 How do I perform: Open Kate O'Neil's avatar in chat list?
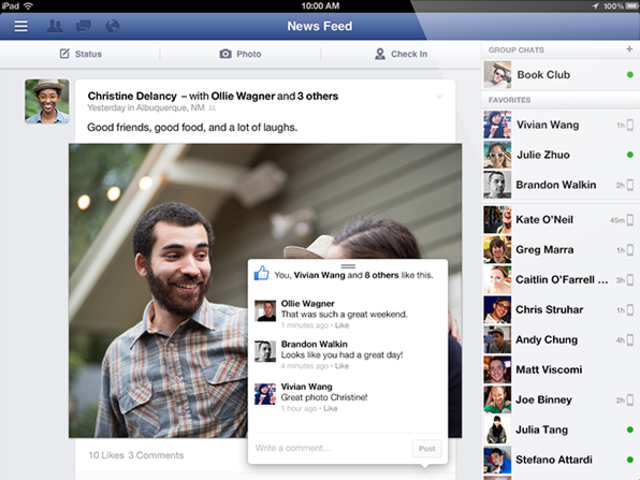point(497,220)
